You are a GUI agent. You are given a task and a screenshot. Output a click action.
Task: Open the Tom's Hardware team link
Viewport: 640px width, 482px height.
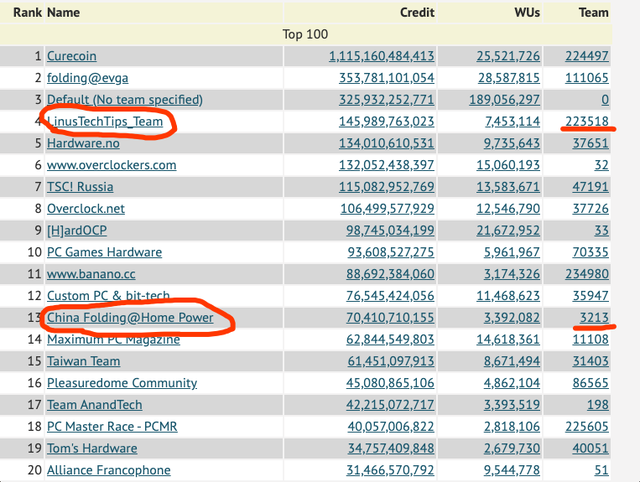92,448
